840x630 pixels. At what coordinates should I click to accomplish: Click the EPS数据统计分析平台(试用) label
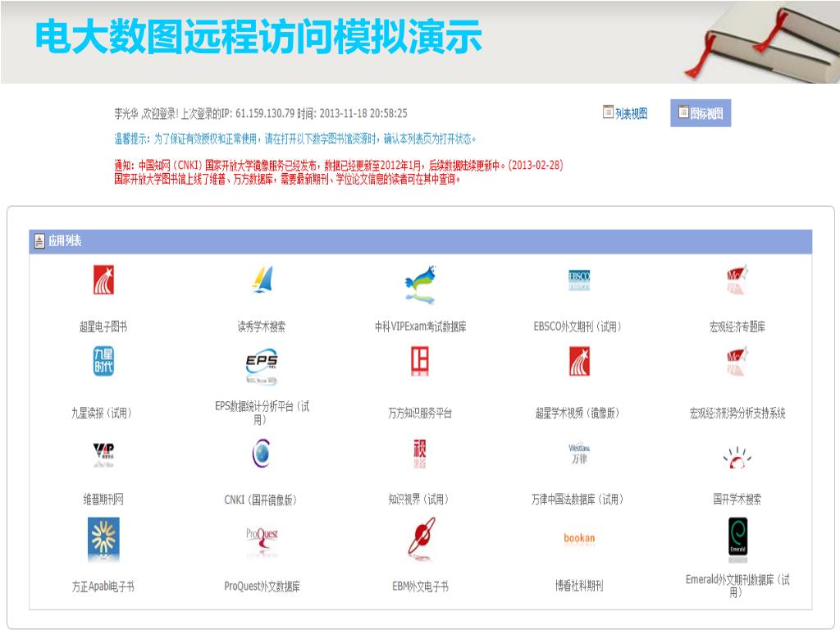(x=262, y=413)
